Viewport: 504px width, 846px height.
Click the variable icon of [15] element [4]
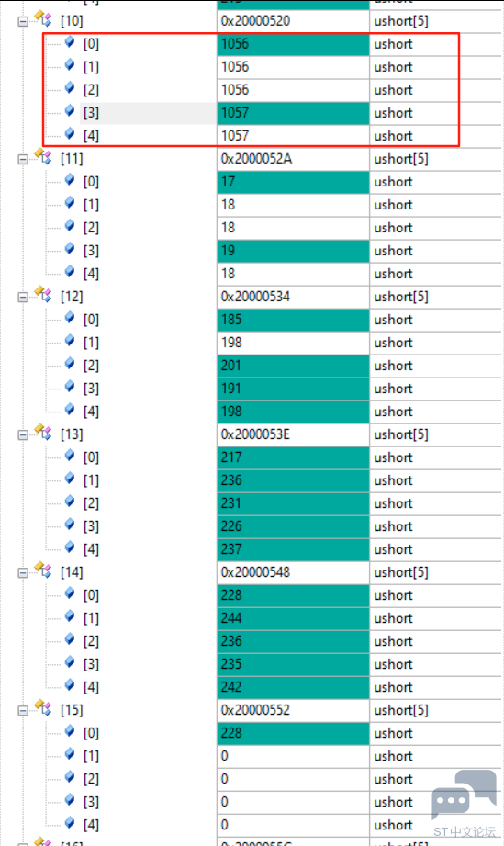point(70,823)
